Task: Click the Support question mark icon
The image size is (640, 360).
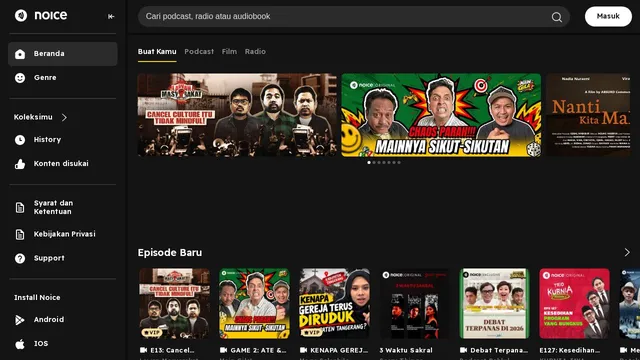Action: click(x=20, y=258)
